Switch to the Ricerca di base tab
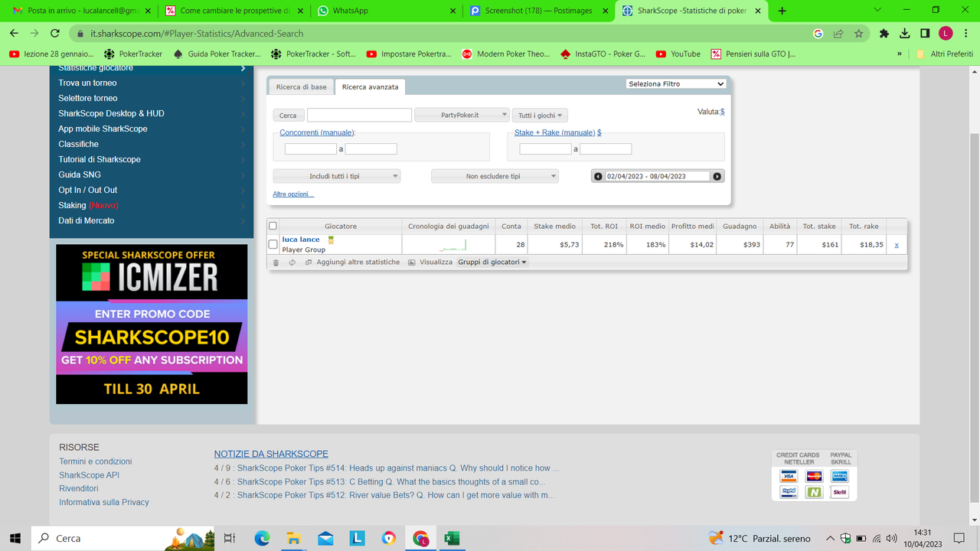 (x=301, y=86)
